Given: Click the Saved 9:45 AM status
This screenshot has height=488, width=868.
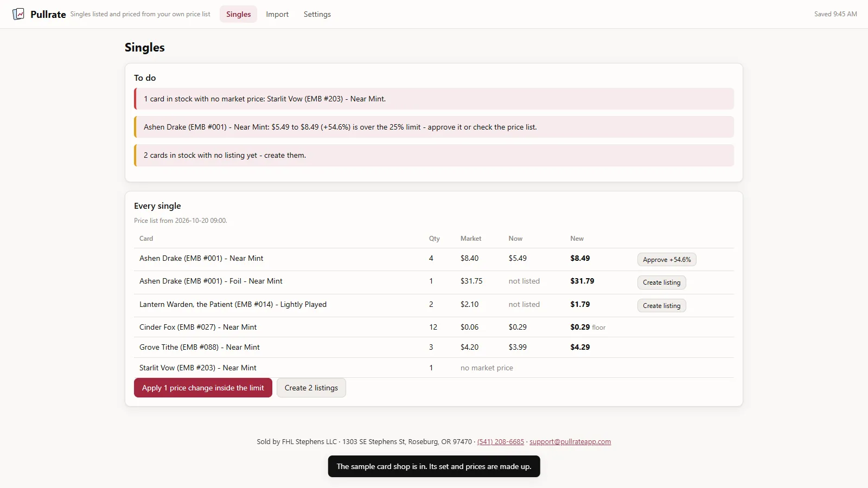Looking at the screenshot, I should click(835, 14).
